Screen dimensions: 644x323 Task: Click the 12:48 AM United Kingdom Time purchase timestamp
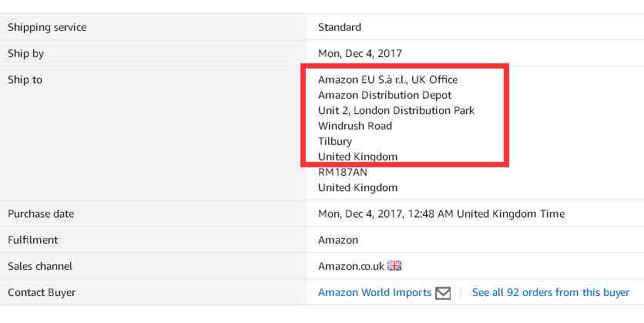(486, 214)
